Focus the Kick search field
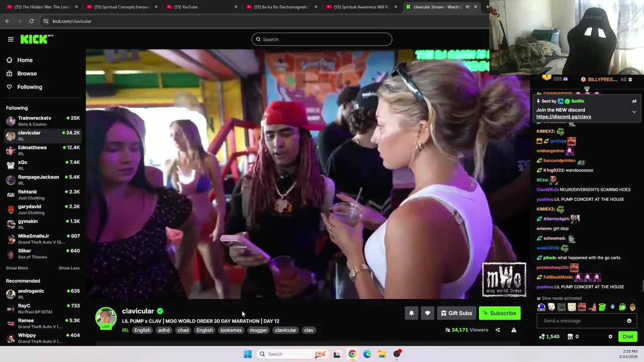The image size is (644, 362). tap(321, 39)
